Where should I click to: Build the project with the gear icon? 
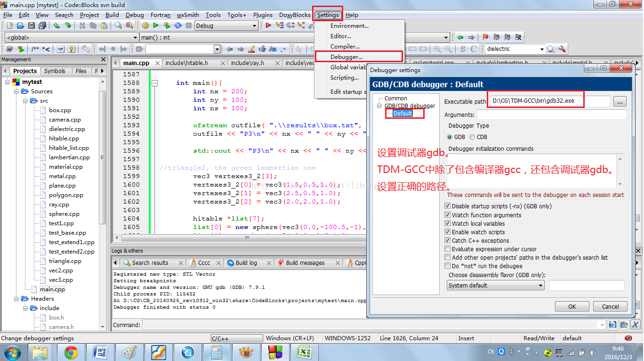click(145, 25)
